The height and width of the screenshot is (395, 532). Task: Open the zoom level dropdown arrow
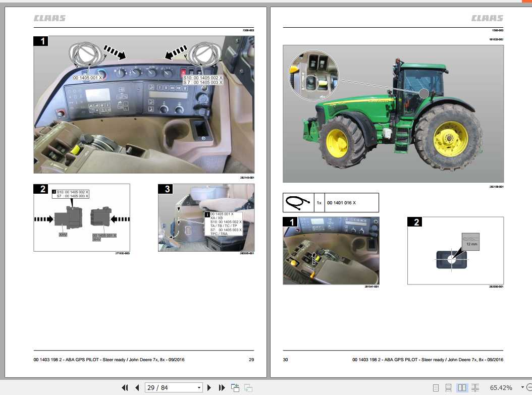coord(522,387)
